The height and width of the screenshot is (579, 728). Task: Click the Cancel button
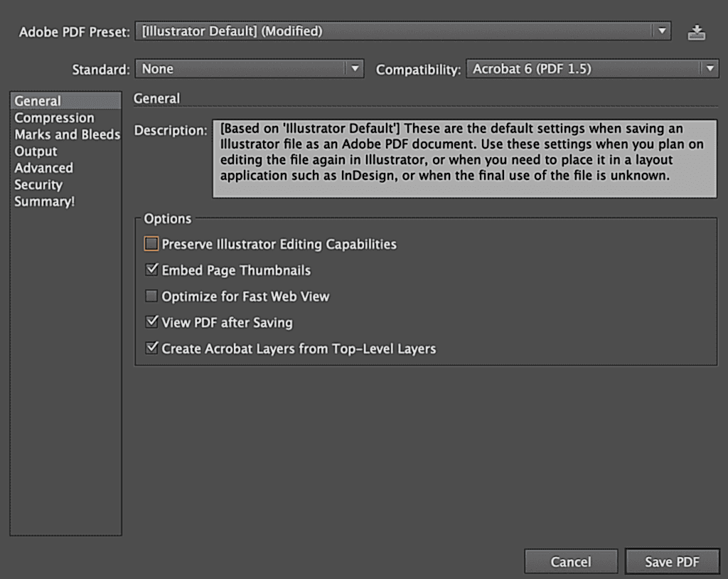[x=571, y=562]
